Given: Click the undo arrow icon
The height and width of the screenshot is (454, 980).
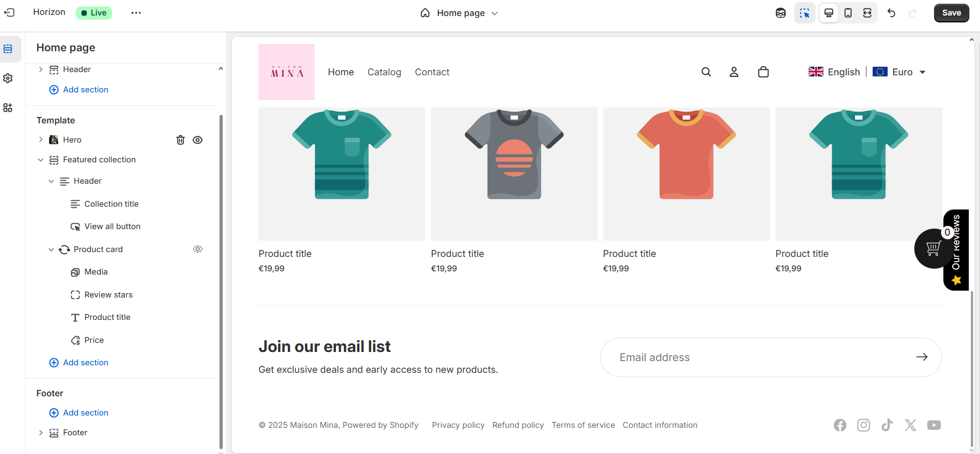Looking at the screenshot, I should coord(891,13).
